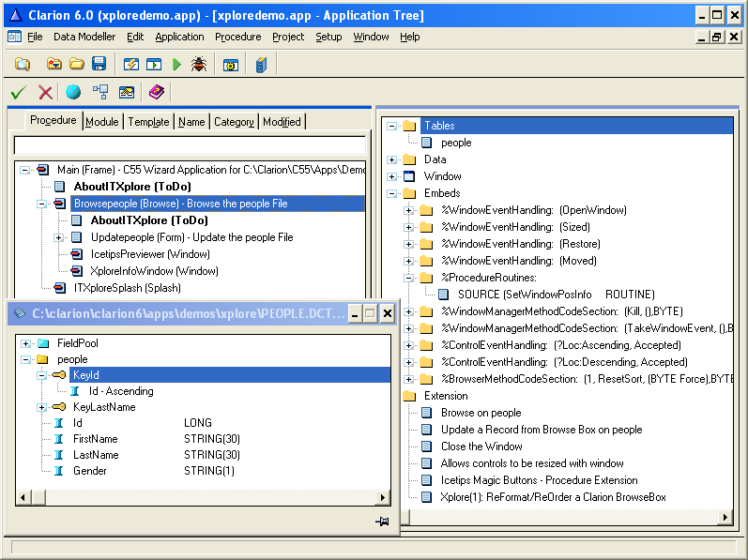Expand the KeyLastName key node
The height and width of the screenshot is (560, 748).
(41, 407)
